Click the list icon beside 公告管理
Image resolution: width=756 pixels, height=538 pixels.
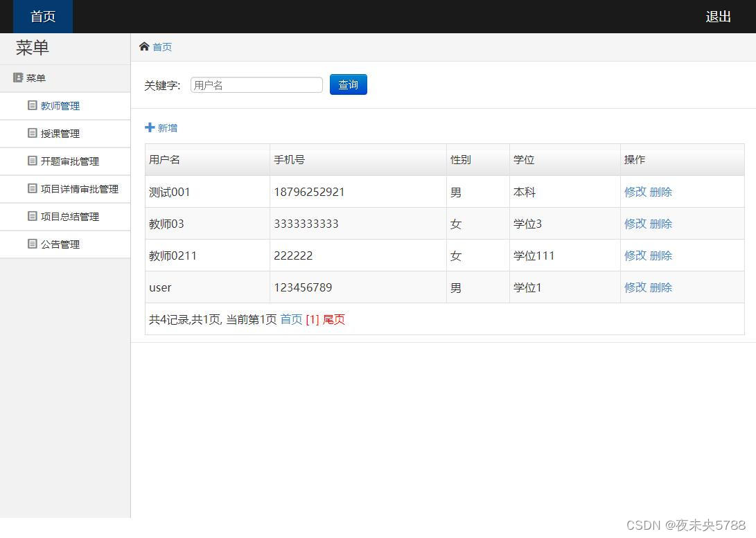[33, 244]
